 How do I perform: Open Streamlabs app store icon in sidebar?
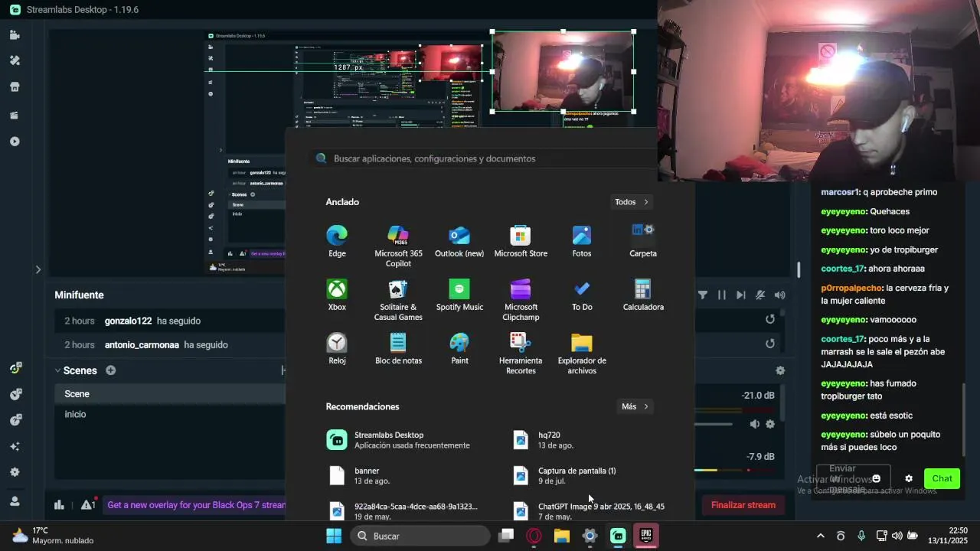point(15,87)
